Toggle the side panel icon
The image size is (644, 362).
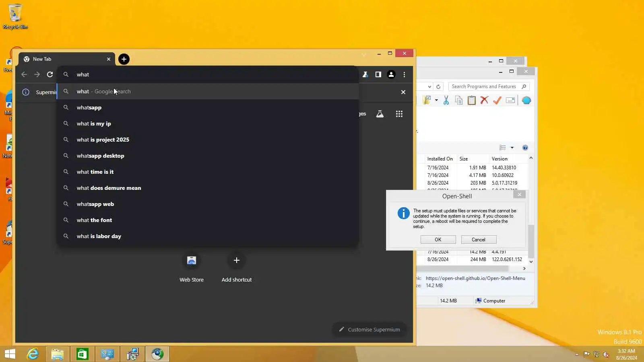(x=378, y=74)
